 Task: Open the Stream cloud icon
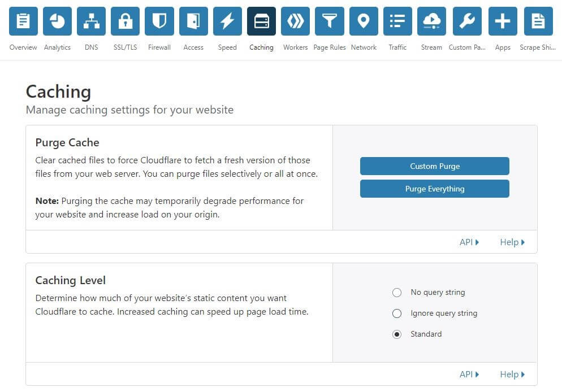coord(431,21)
